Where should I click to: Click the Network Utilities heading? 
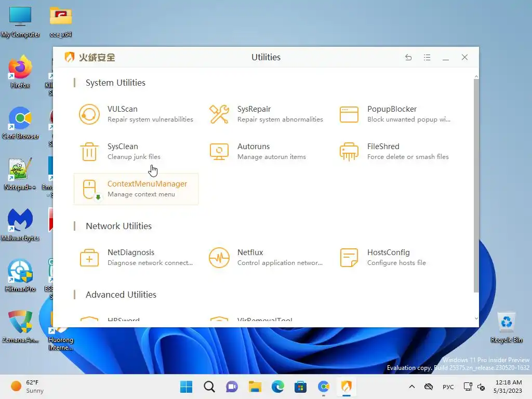(119, 226)
